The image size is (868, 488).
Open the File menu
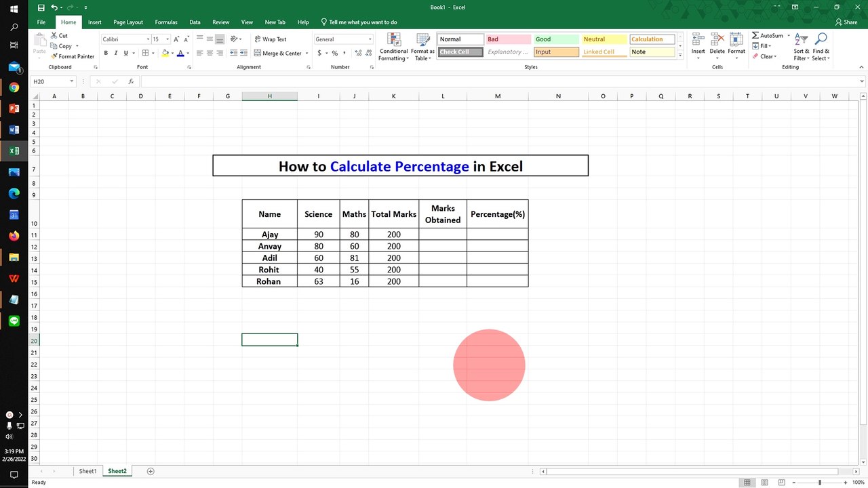(x=41, y=22)
